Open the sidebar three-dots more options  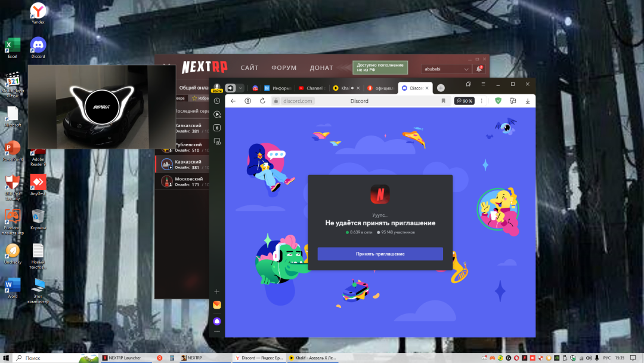(x=217, y=331)
